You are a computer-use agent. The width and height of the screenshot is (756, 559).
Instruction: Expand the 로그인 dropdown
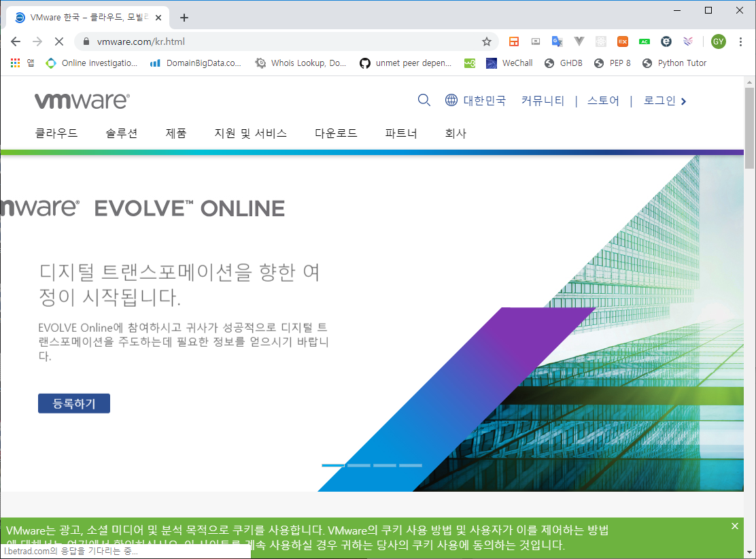tap(665, 101)
